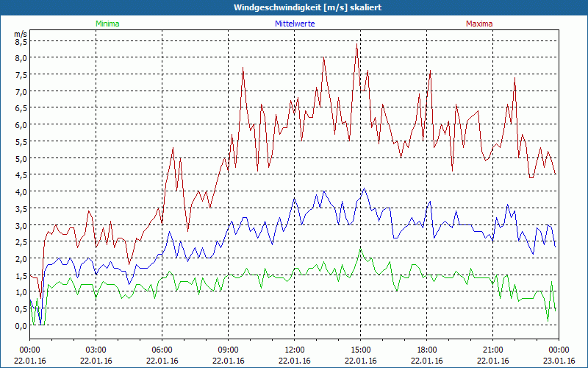Click the 06:00 time axis label
This screenshot has height=368, width=588.
coord(162,350)
